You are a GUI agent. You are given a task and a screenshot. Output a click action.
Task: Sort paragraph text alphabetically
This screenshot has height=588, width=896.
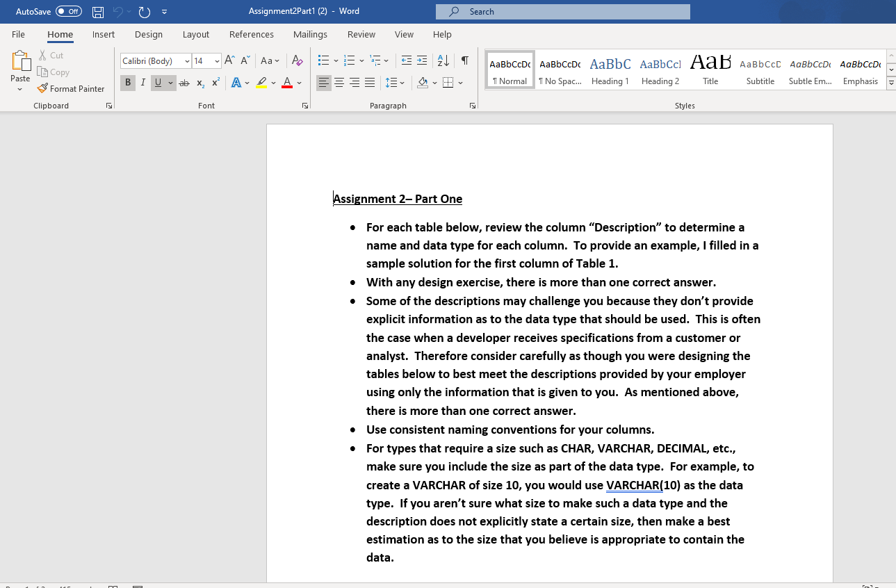pyautogui.click(x=443, y=61)
